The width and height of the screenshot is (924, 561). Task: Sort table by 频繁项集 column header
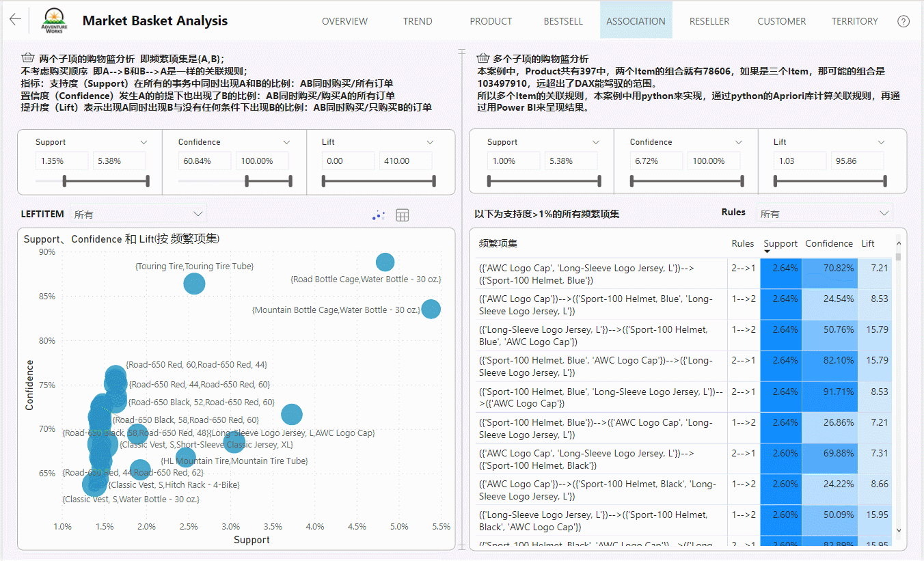pyautogui.click(x=498, y=243)
